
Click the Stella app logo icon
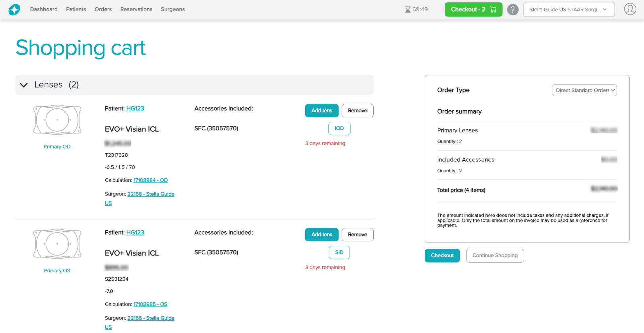click(x=14, y=9)
